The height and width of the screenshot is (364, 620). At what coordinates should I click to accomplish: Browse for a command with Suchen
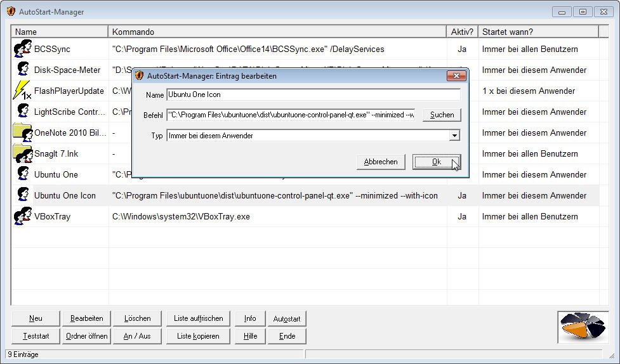click(442, 115)
